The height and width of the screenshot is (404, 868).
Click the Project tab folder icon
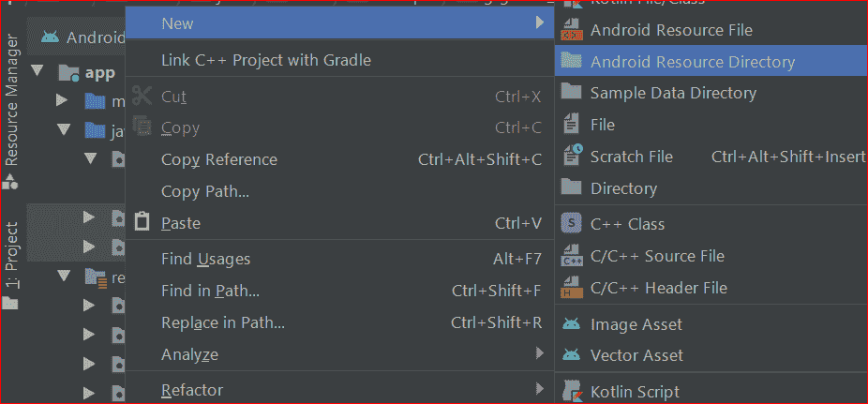(x=10, y=303)
